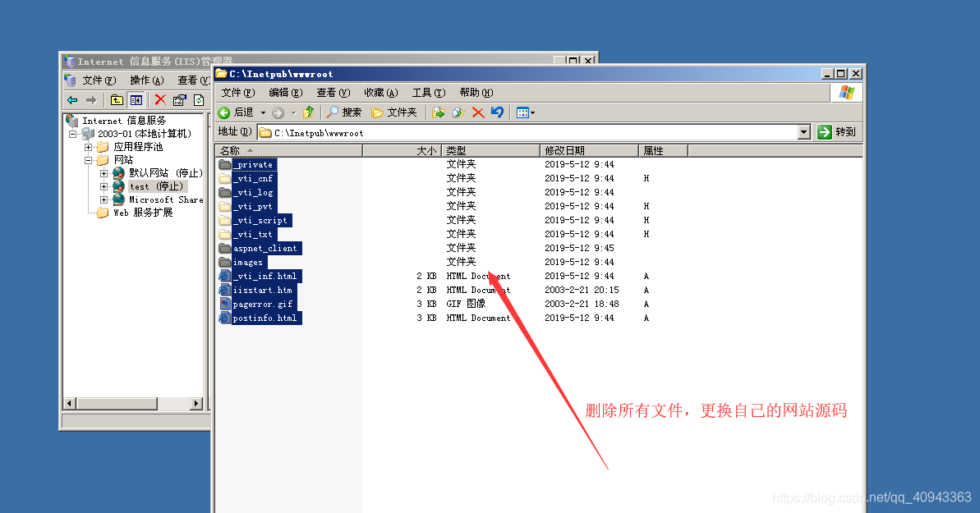Select the _vti_txt folder
The height and width of the screenshot is (513, 980).
click(x=253, y=234)
